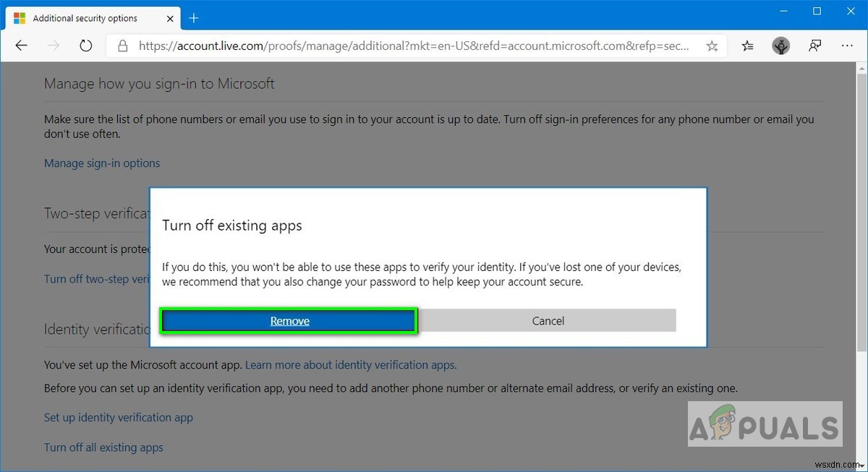Screen dimensions: 868x472
Task: Click the Cancel button in dialog
Action: tap(548, 321)
